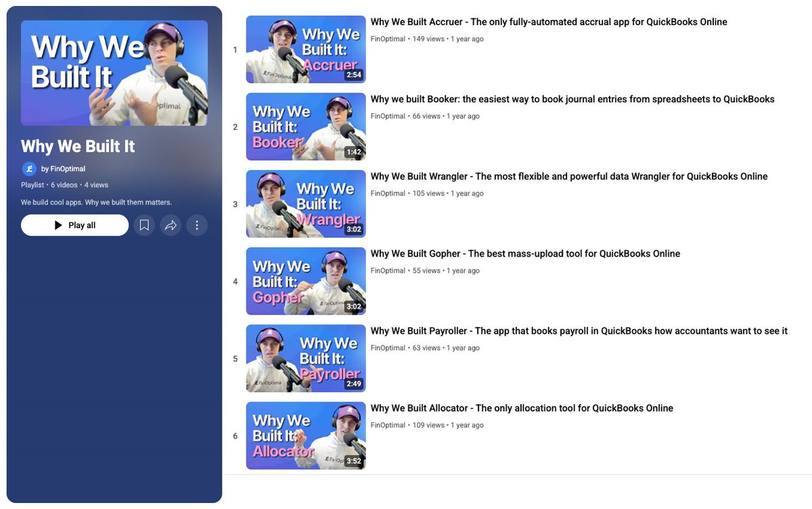Click the 3:52 duration badge on Allocator

(354, 461)
